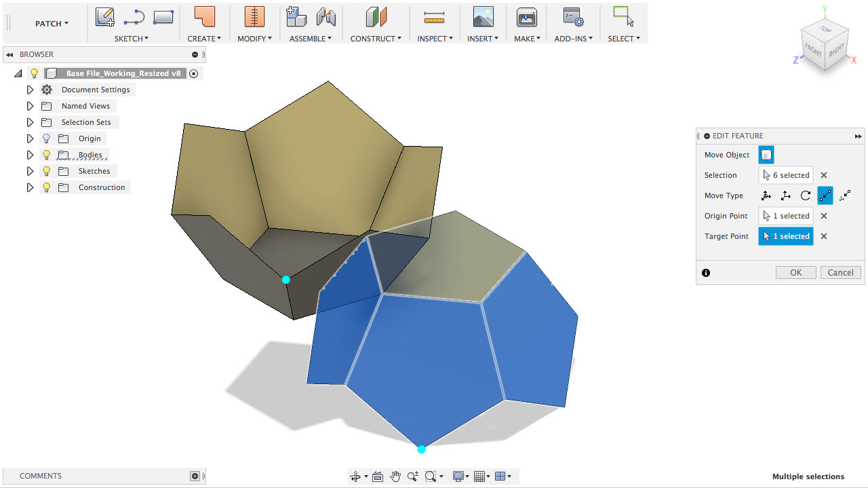Screen dimensions: 868x488
Task: Collapse the root component tree
Action: [x=18, y=73]
